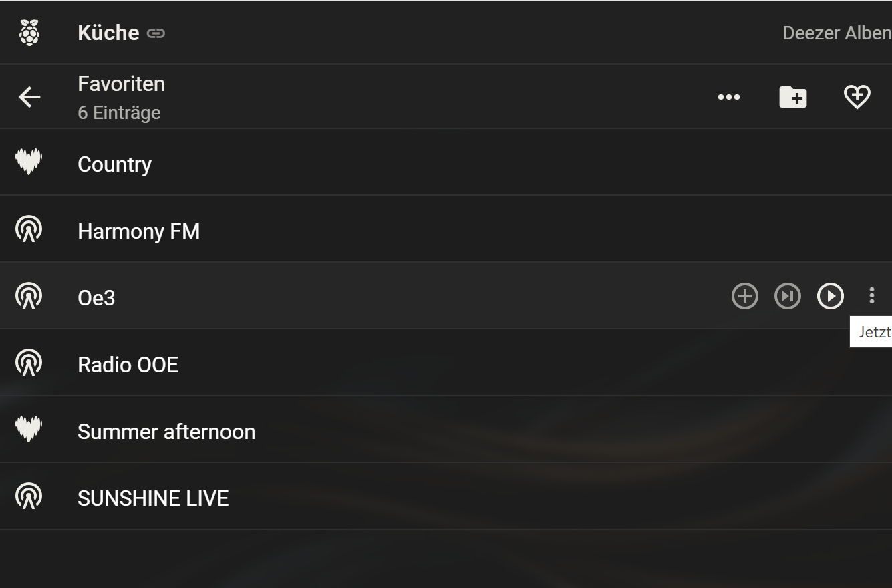Click the add favorite heart-plus icon
This screenshot has width=892, height=588.
point(857,97)
